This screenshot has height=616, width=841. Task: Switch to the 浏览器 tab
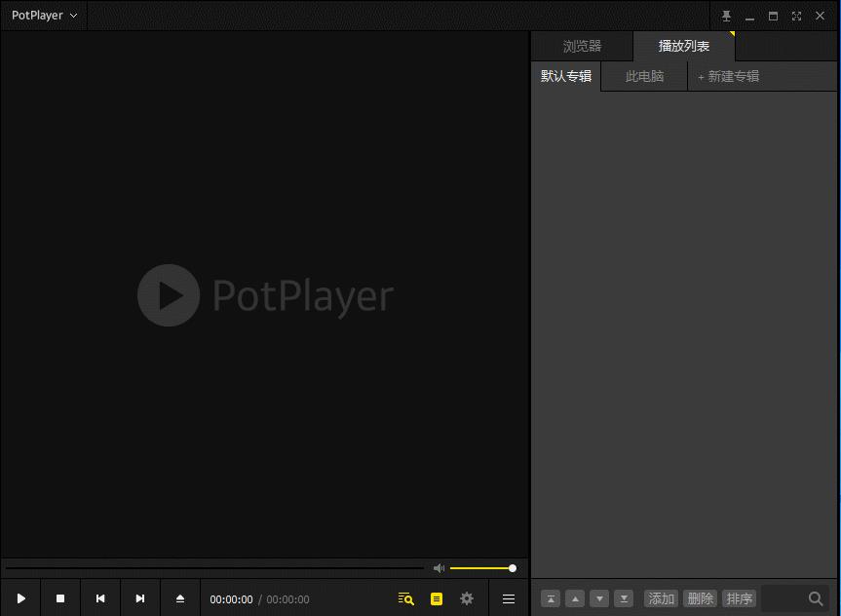(x=582, y=46)
